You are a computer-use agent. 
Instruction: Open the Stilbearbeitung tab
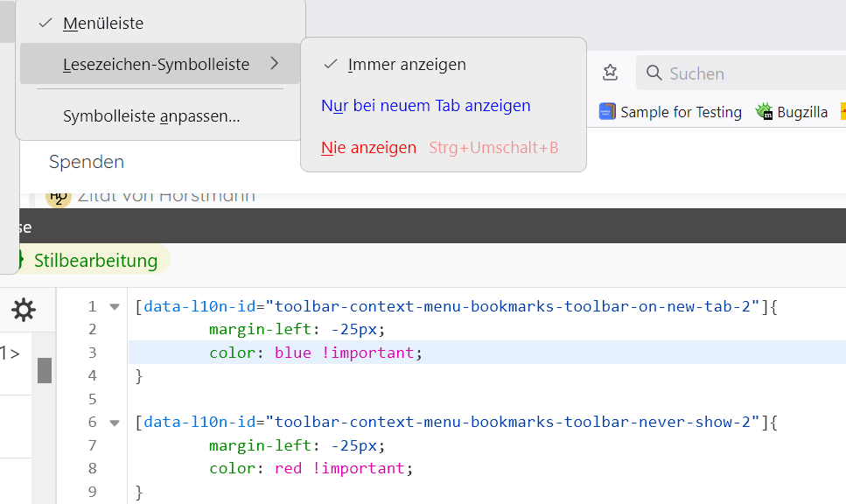pyautogui.click(x=95, y=260)
